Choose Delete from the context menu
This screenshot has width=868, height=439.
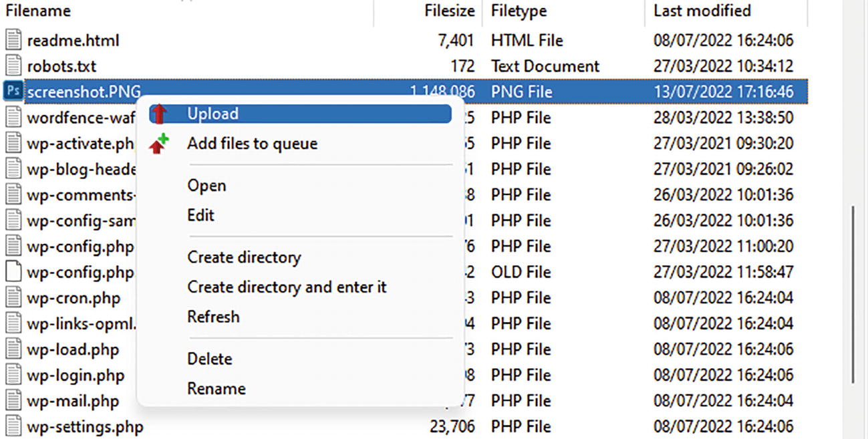pyautogui.click(x=209, y=359)
